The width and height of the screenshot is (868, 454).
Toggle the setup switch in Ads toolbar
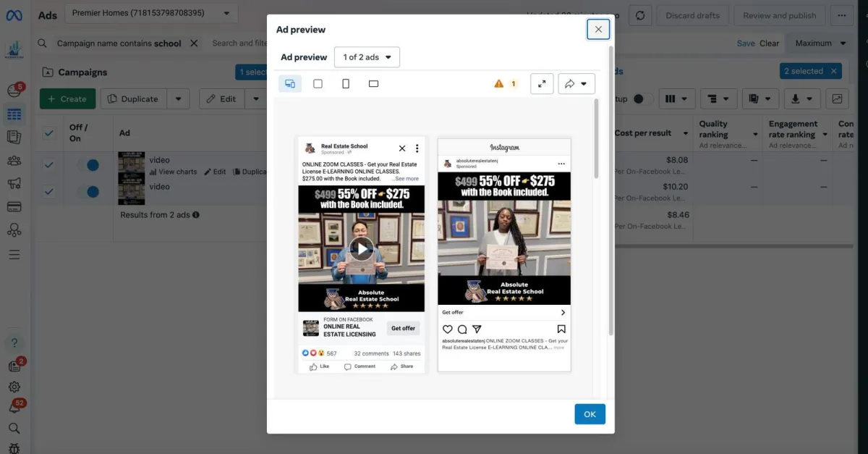click(x=642, y=99)
